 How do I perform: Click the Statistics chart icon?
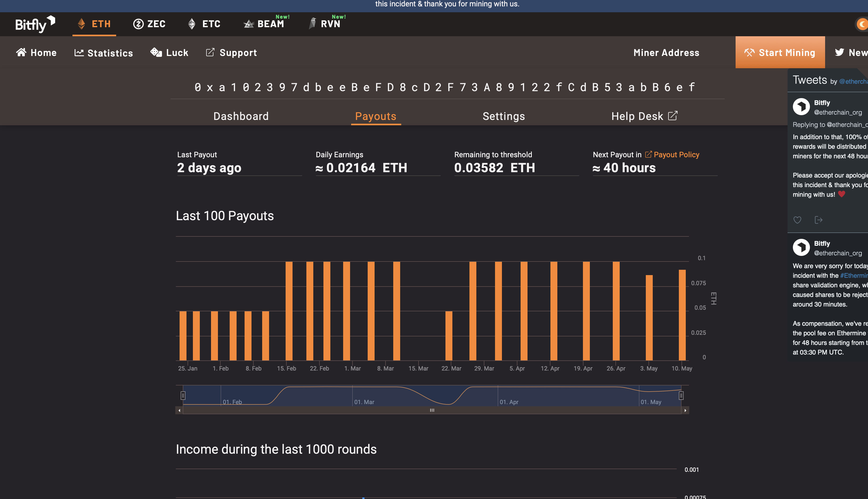coord(79,53)
